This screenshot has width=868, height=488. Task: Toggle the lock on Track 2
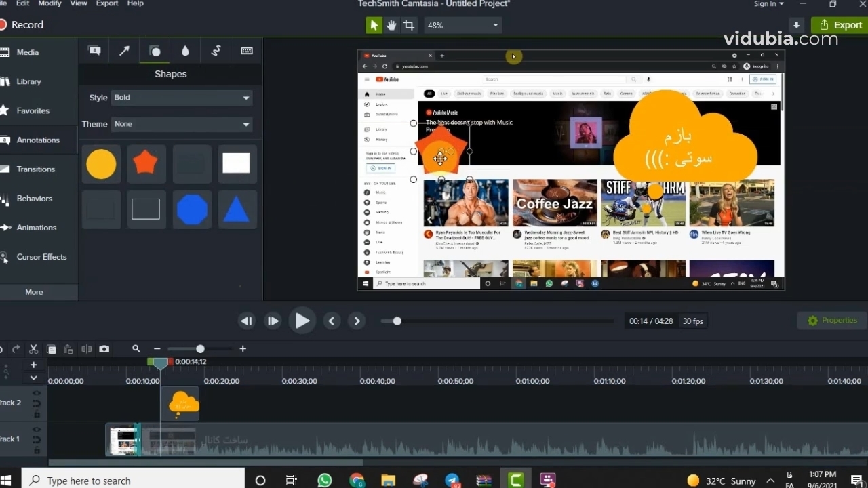(x=37, y=414)
